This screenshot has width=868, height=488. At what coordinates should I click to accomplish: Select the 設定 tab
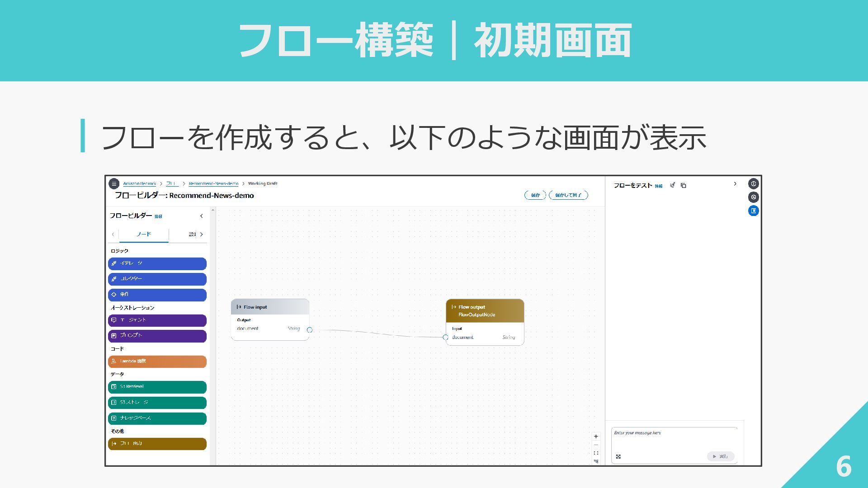pos(192,234)
